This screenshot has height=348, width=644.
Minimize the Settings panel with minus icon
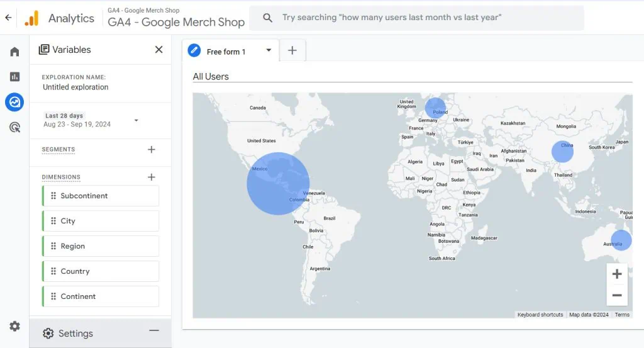(x=154, y=331)
